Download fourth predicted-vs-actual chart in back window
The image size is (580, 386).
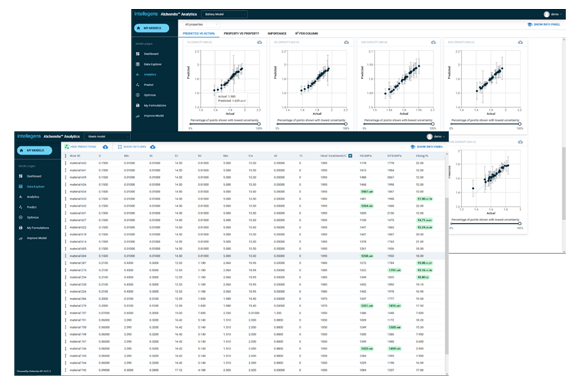coord(520,42)
